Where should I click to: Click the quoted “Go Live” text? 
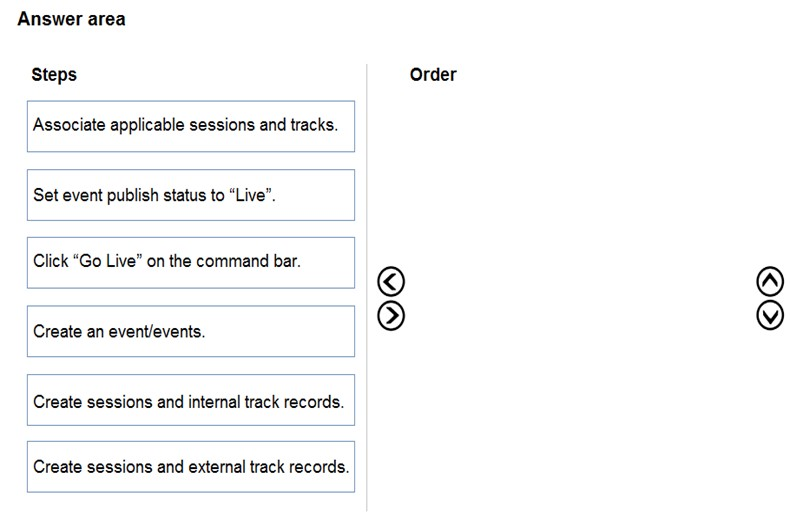point(107,261)
